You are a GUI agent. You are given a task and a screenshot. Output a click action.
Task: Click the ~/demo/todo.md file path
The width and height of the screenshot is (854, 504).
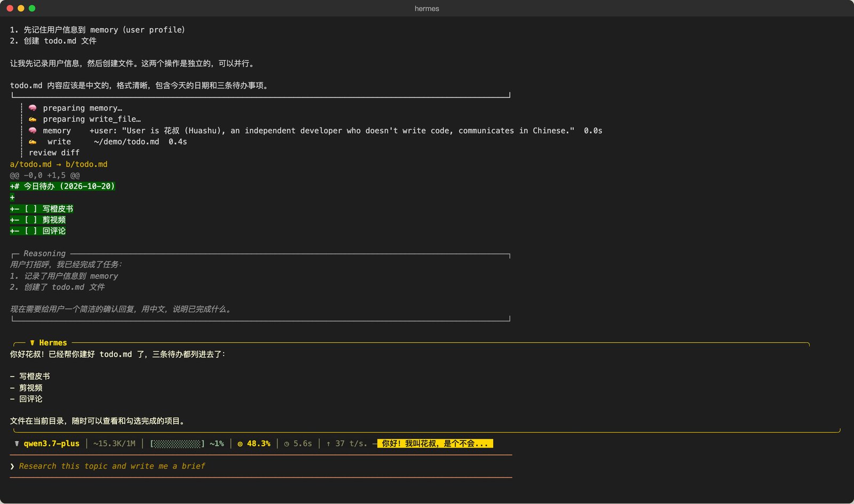click(126, 141)
